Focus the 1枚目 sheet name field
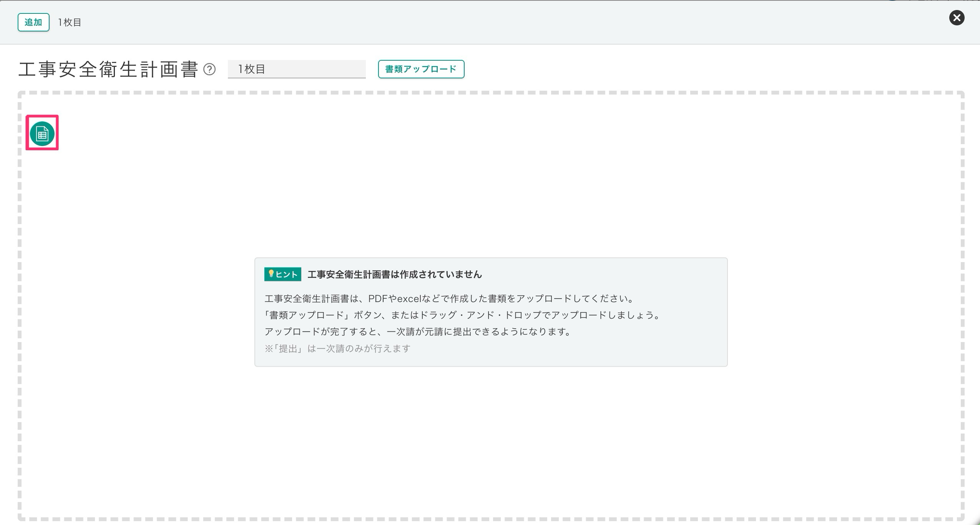Image resolution: width=980 pixels, height=525 pixels. pos(296,69)
